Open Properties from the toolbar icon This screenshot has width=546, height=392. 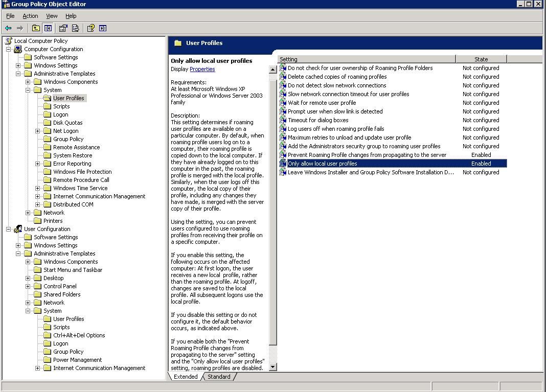(x=63, y=28)
